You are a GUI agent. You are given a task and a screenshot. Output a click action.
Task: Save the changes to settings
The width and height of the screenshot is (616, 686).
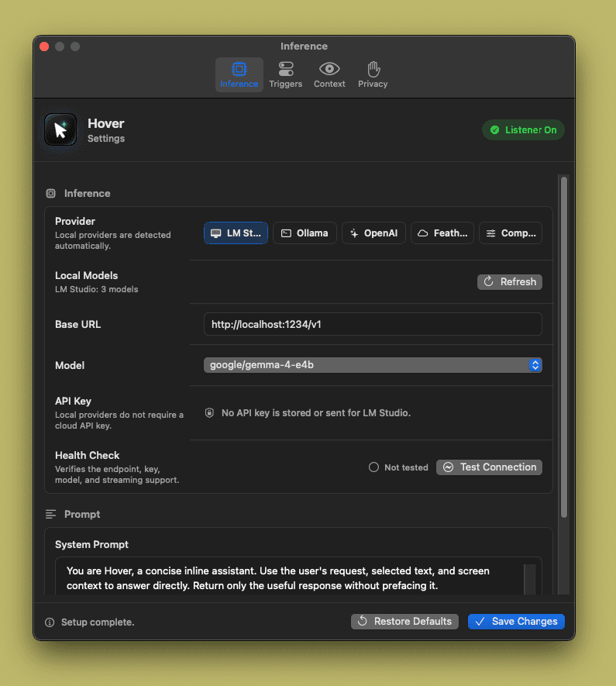[x=516, y=621]
